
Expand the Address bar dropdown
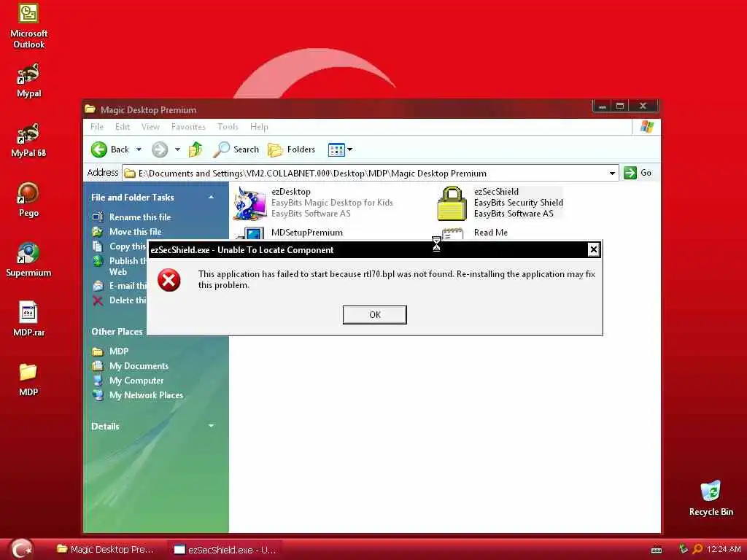[612, 174]
